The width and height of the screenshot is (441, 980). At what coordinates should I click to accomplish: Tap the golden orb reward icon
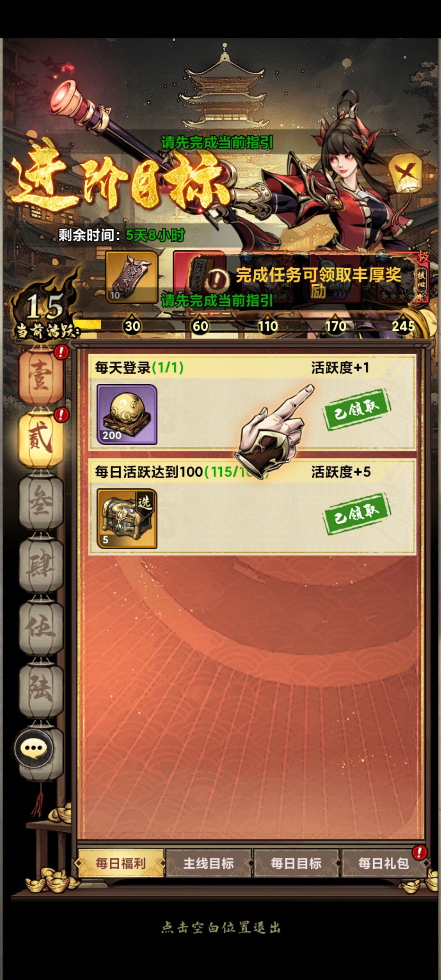[127, 414]
